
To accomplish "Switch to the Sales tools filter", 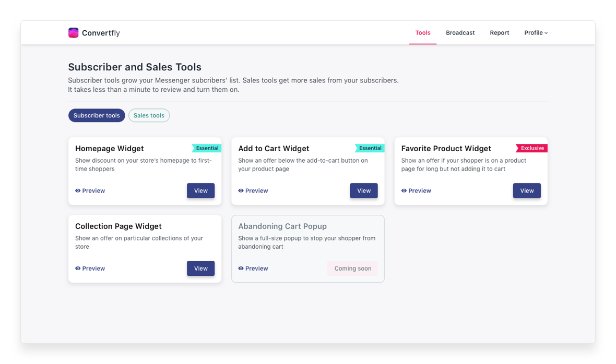I will (149, 115).
